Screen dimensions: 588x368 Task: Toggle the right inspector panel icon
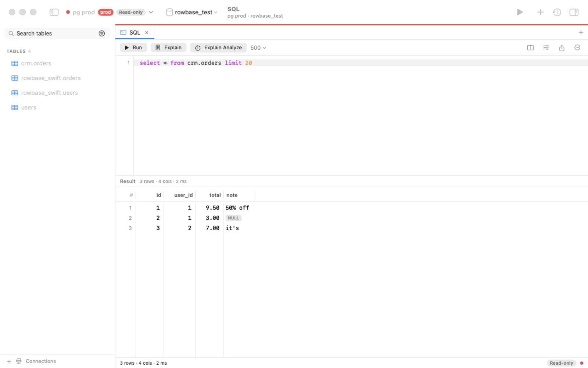point(574,12)
